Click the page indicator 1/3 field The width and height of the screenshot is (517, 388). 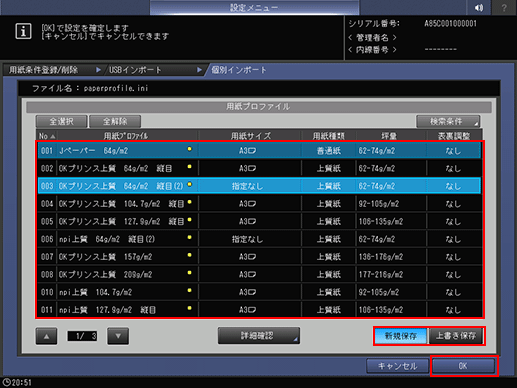pyautogui.click(x=82, y=336)
